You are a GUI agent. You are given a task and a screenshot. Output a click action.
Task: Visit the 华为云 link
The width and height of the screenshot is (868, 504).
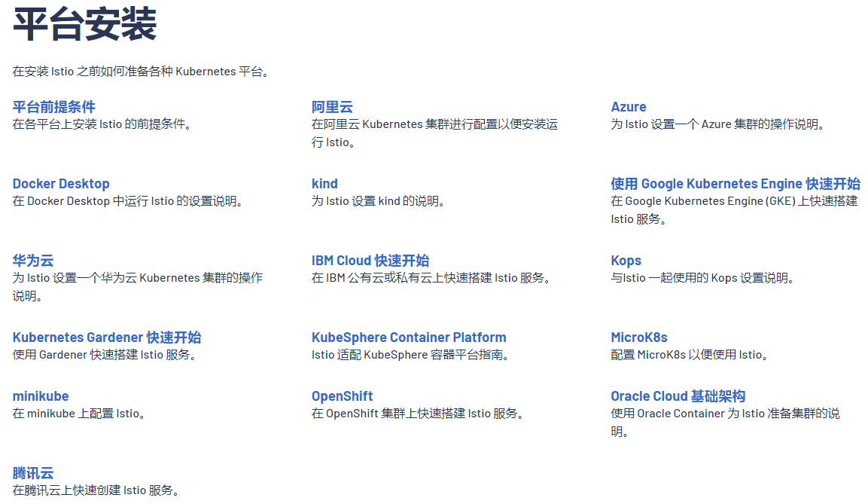(x=33, y=261)
